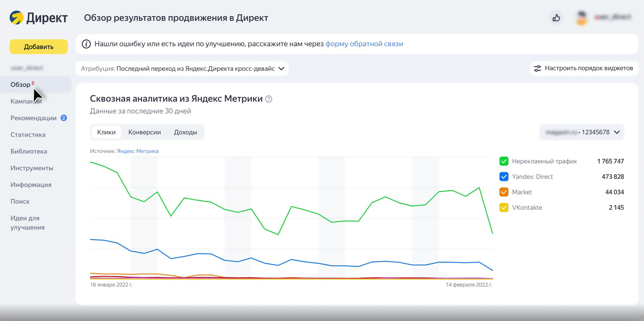Click Данные за последние 30 дней subtitle
The image size is (644, 321).
(x=140, y=111)
